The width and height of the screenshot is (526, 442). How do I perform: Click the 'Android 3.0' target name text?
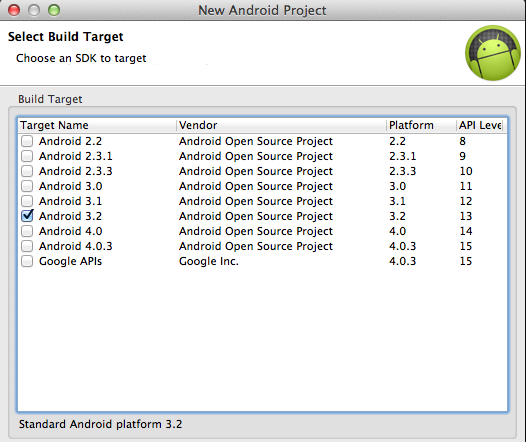(x=70, y=186)
